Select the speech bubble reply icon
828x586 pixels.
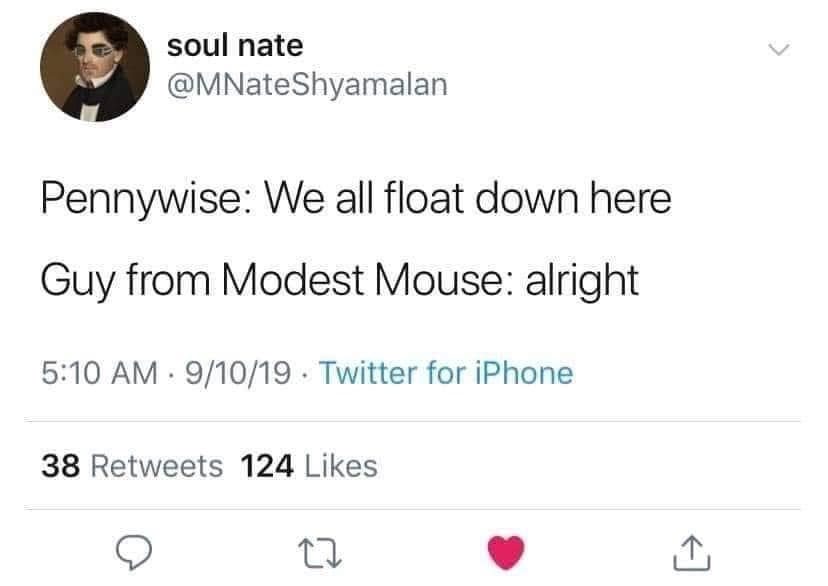coord(138,552)
